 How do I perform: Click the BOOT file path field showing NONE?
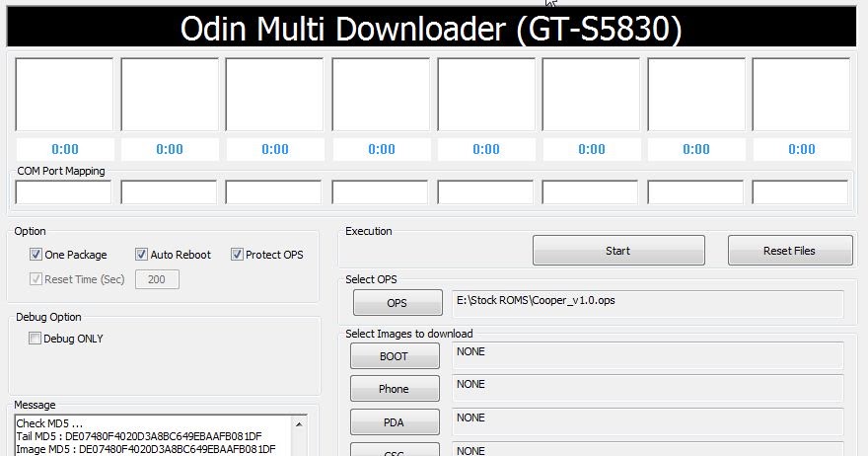click(x=648, y=355)
